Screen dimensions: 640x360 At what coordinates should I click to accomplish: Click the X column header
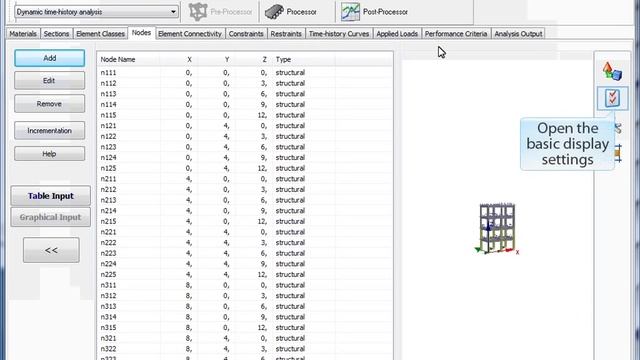189,60
